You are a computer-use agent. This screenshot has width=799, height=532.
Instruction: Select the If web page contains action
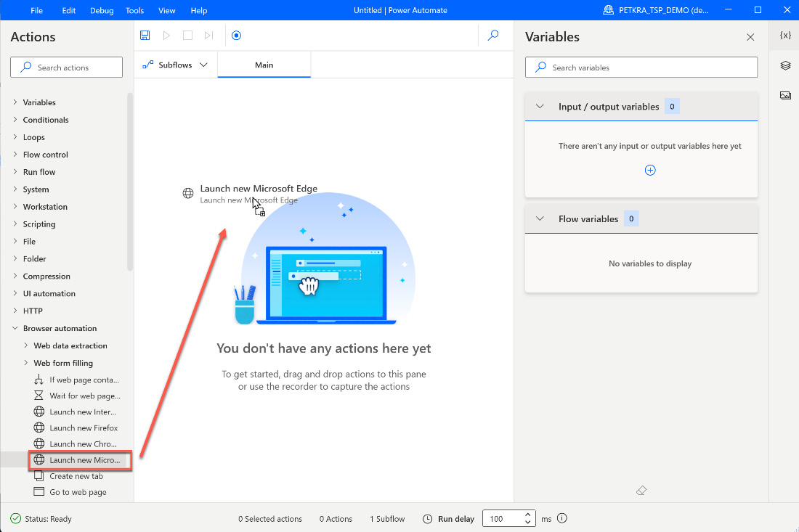pyautogui.click(x=77, y=380)
